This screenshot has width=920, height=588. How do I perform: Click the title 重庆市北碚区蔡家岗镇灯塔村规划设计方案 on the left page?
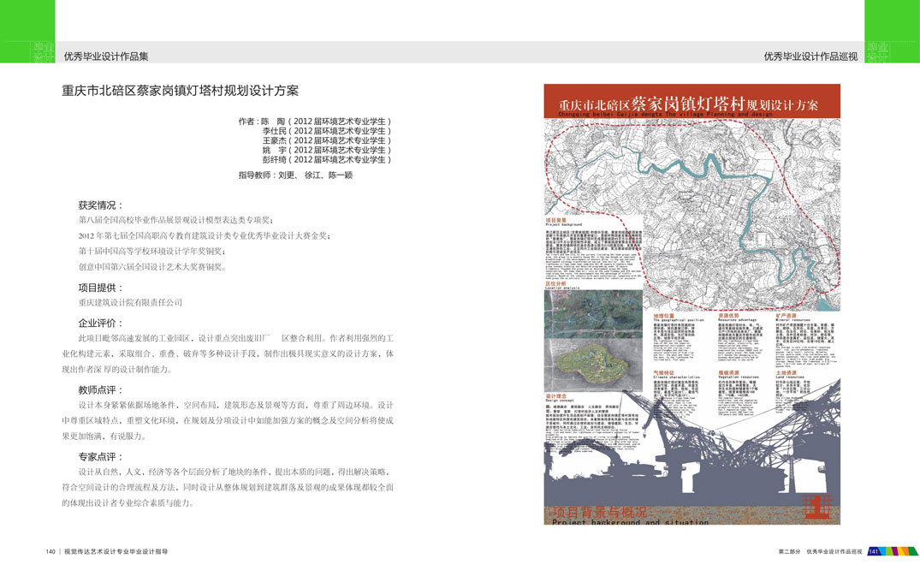click(x=180, y=91)
